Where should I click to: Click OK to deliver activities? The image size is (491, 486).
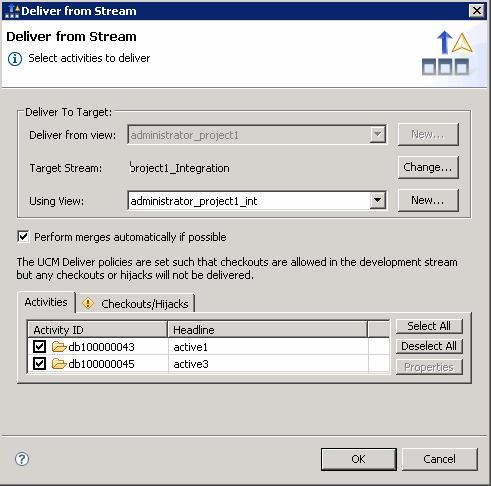(x=359, y=459)
